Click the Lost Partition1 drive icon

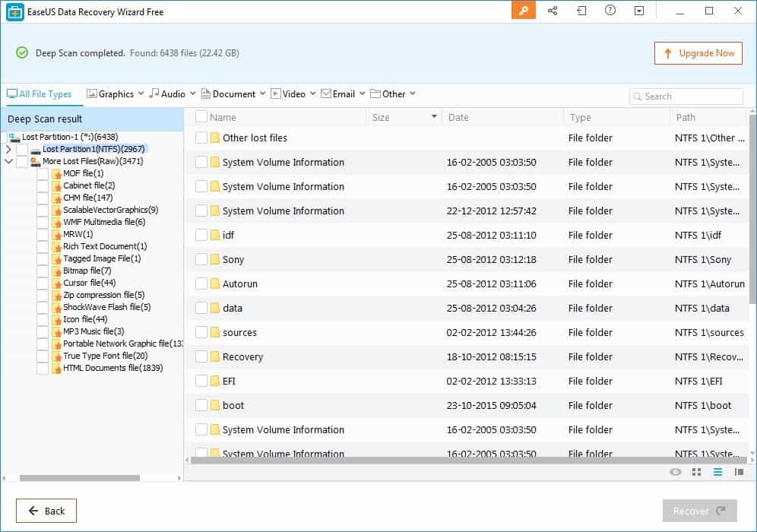click(35, 150)
